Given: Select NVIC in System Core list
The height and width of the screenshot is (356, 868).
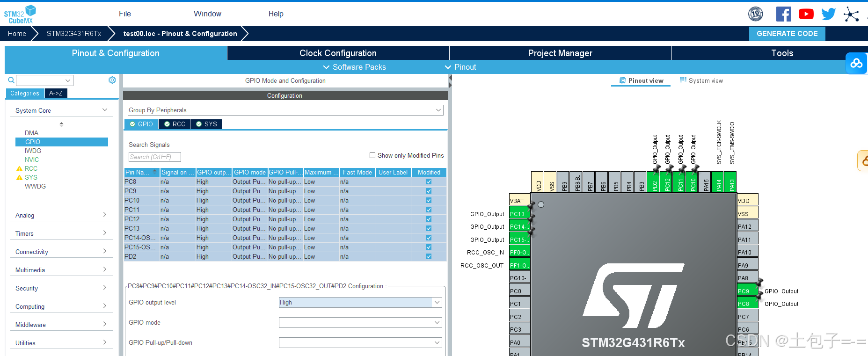Looking at the screenshot, I should coord(31,160).
